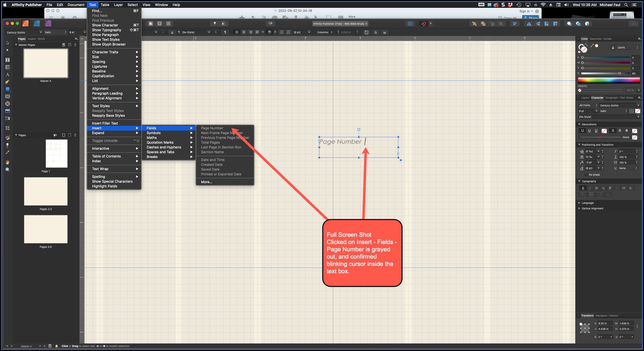Open the CMYK color model dropdown
Image resolution: width=644 pixels, height=351 pixels.
pyautogui.click(x=628, y=48)
